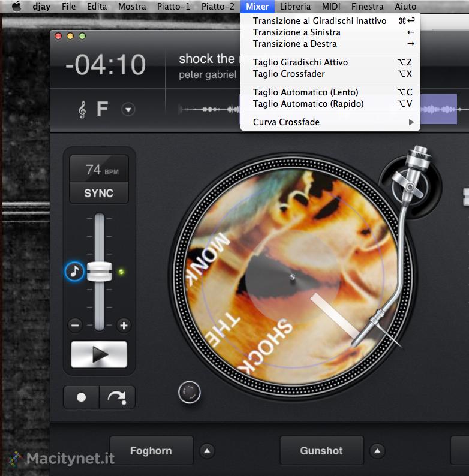
Task: Choose Transizione a Sinistra
Action: [x=330, y=32]
